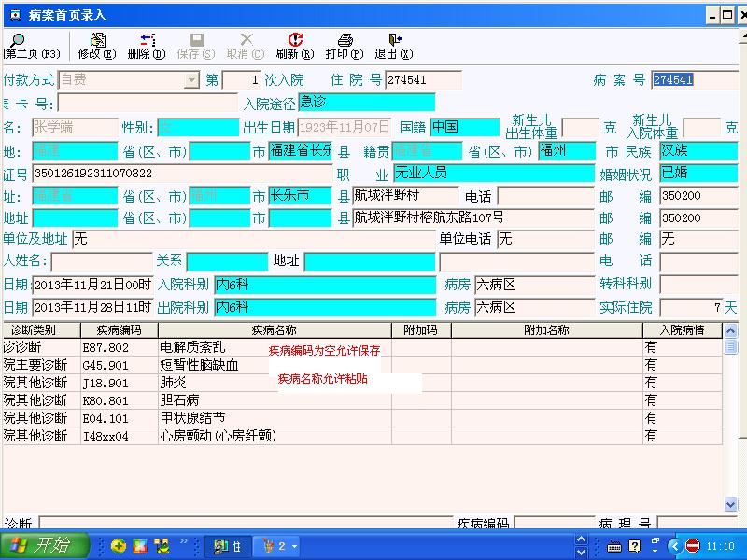Click the 职业 field showing 无业人员
This screenshot has width=747, height=560.
(494, 173)
